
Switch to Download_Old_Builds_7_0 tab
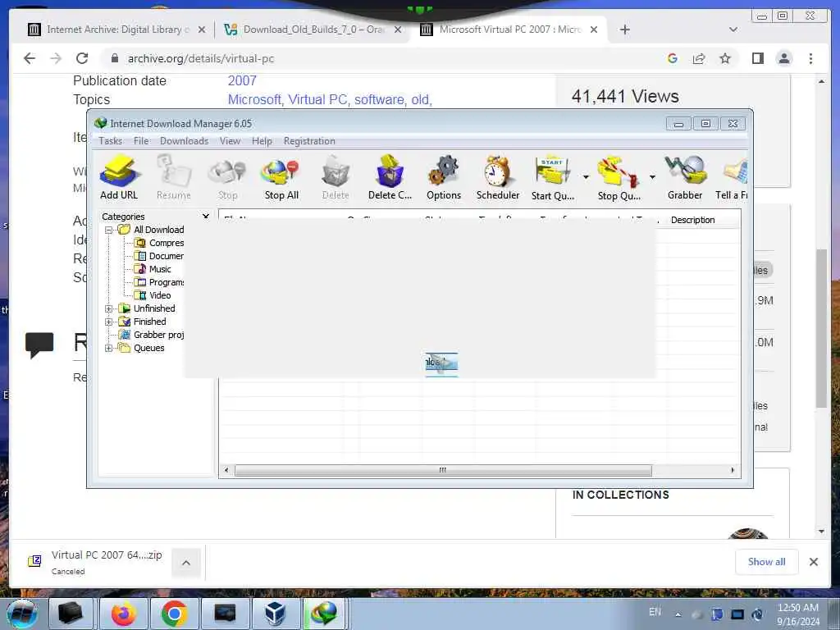point(313,30)
